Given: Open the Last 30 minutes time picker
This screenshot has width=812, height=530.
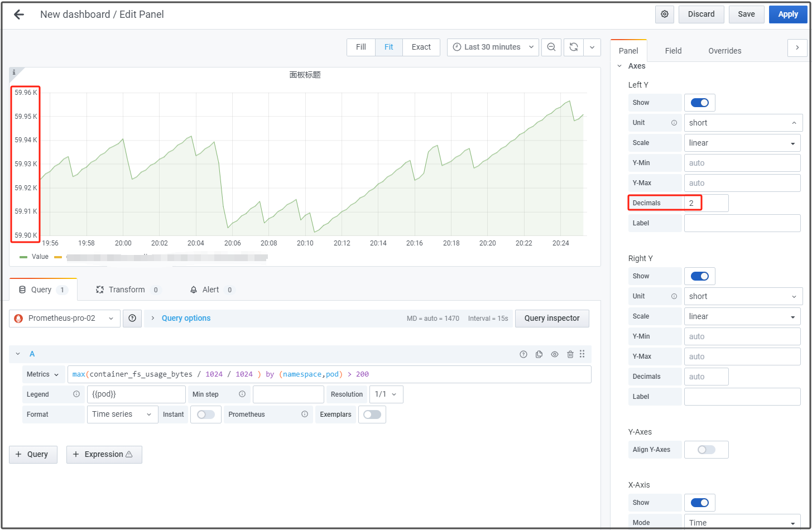Looking at the screenshot, I should (x=493, y=47).
